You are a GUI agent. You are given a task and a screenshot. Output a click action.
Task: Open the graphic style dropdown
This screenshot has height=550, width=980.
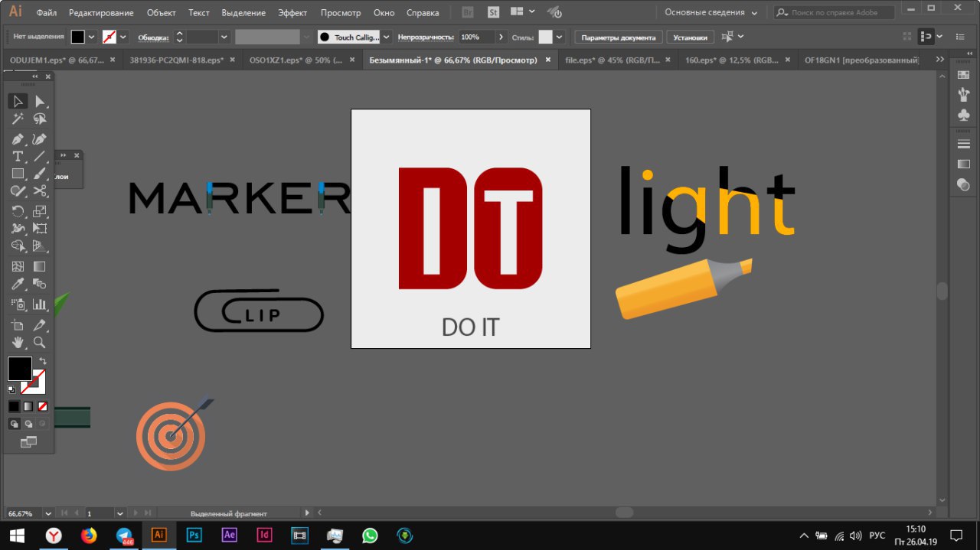[x=560, y=37]
